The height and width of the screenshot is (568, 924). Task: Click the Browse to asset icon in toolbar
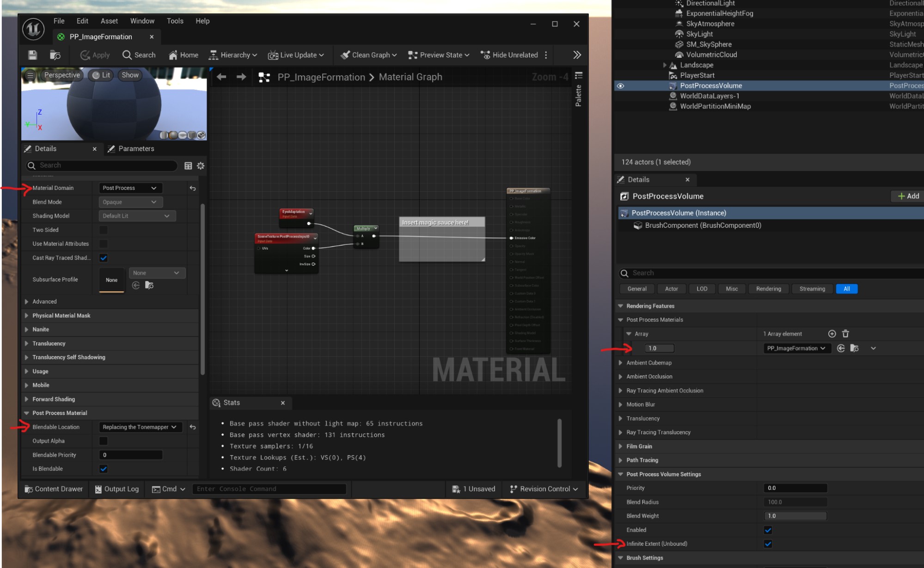point(55,55)
